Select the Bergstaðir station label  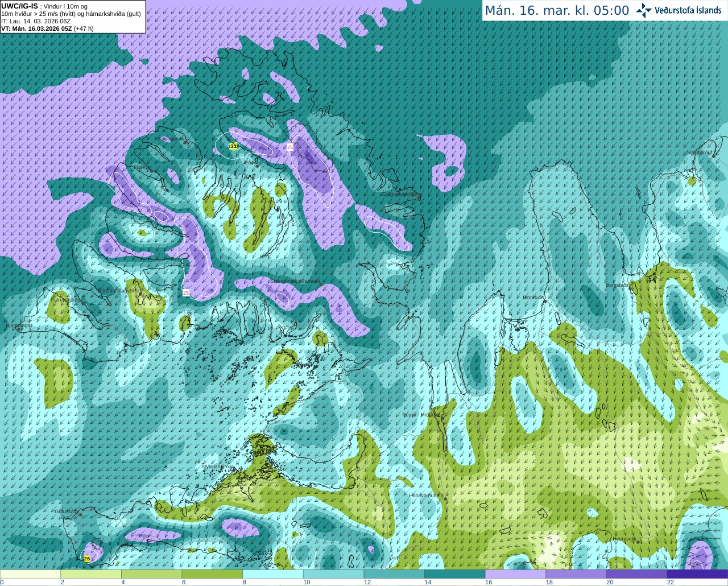click(x=617, y=285)
